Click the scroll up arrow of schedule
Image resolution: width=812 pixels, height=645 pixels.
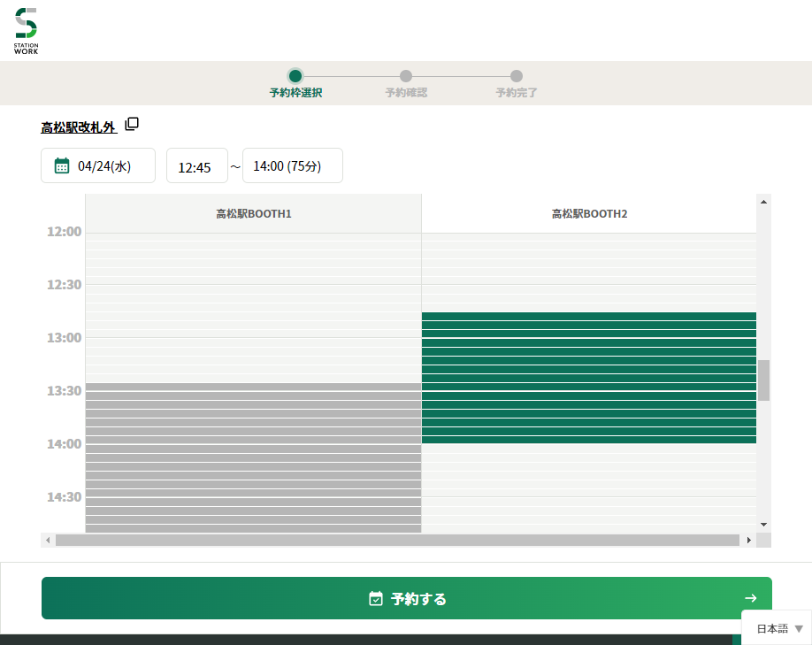point(763,202)
